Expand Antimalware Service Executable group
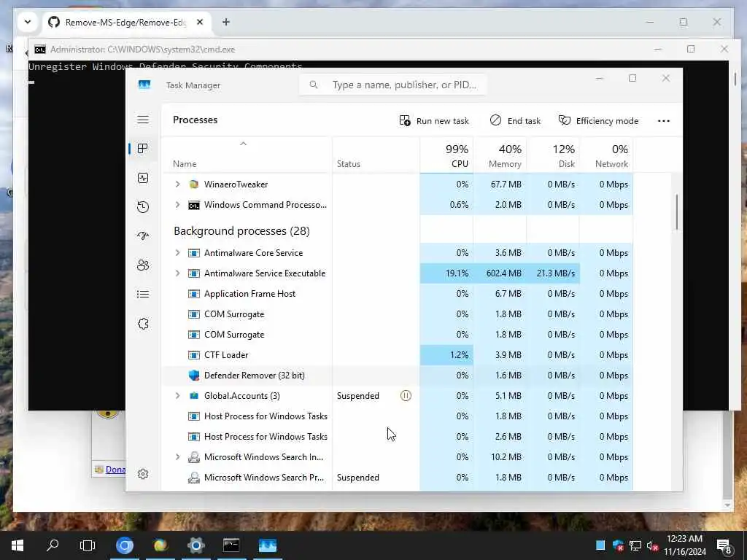747x560 pixels. point(178,273)
